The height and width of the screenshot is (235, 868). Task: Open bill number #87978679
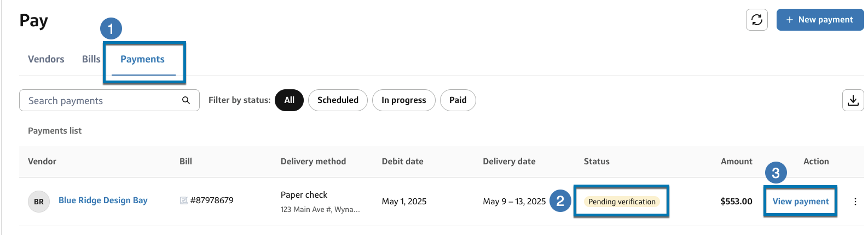click(212, 200)
